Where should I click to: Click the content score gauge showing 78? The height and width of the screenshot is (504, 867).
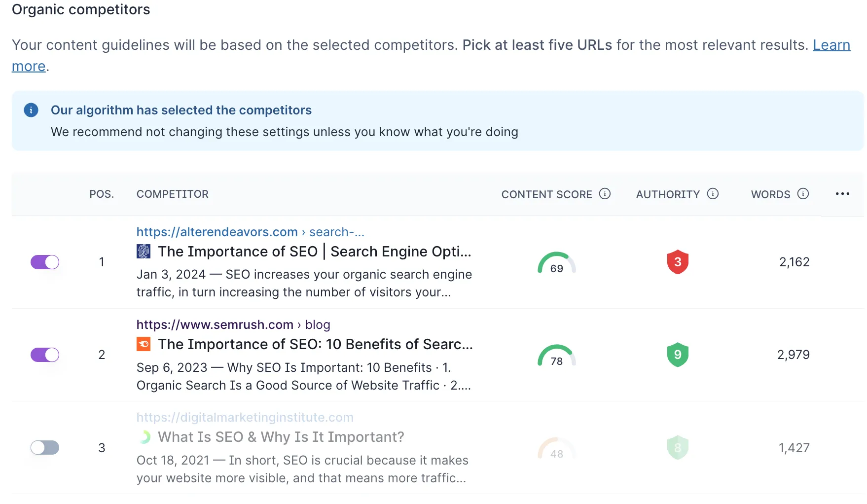click(557, 356)
